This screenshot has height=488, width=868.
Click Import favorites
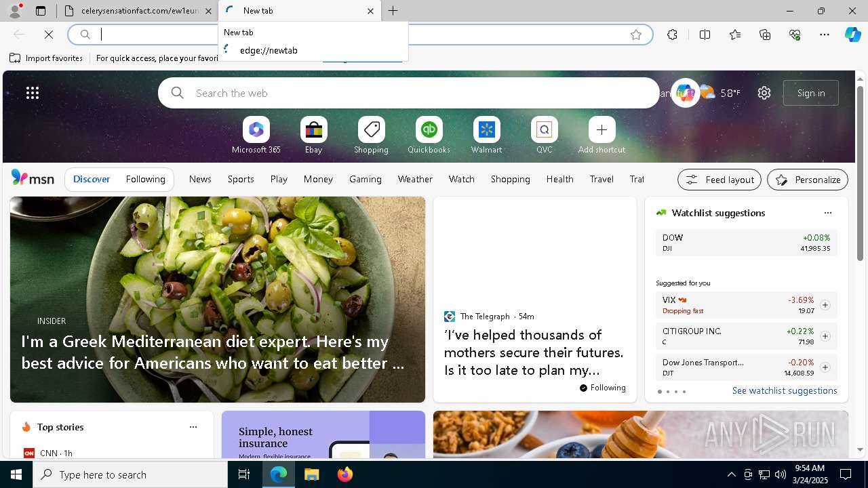46,58
